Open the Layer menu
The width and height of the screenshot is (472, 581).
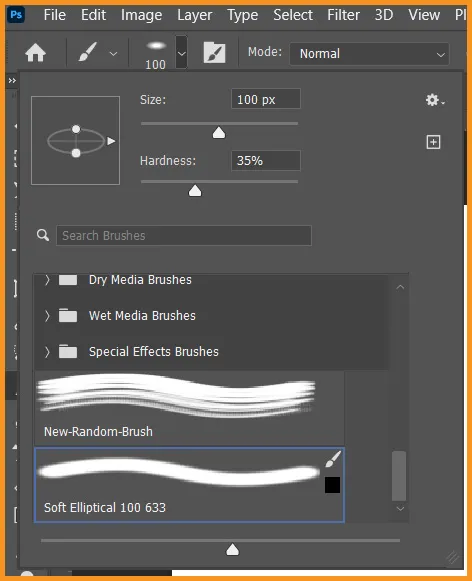coord(195,15)
